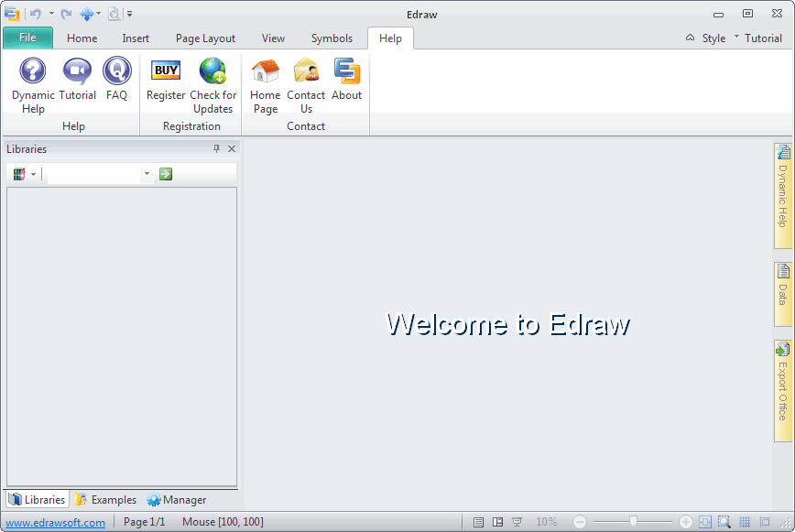Image resolution: width=795 pixels, height=532 pixels.
Task: Click the zoom out minus button
Action: [x=580, y=522]
